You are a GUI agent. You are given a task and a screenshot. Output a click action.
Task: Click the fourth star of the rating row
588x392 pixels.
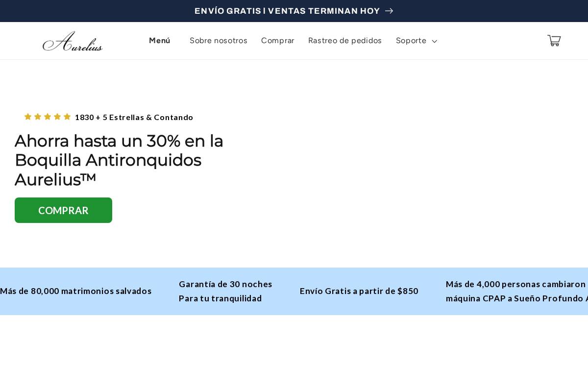(x=57, y=117)
